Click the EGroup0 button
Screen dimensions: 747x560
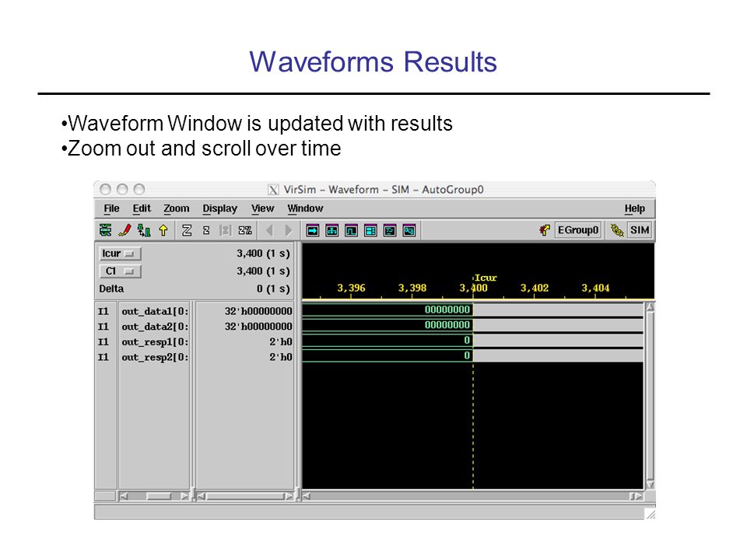pyautogui.click(x=578, y=230)
